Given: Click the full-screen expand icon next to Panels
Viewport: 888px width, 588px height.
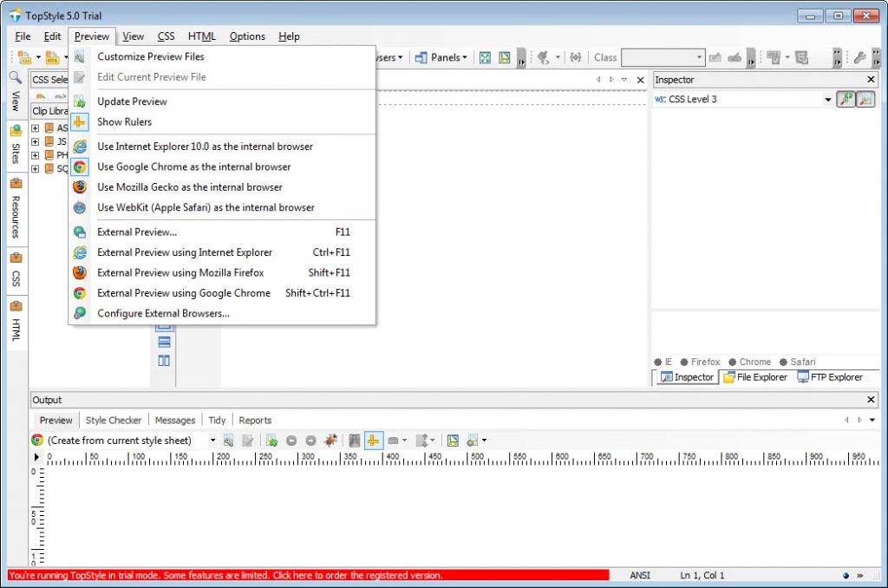Looking at the screenshot, I should point(486,57).
